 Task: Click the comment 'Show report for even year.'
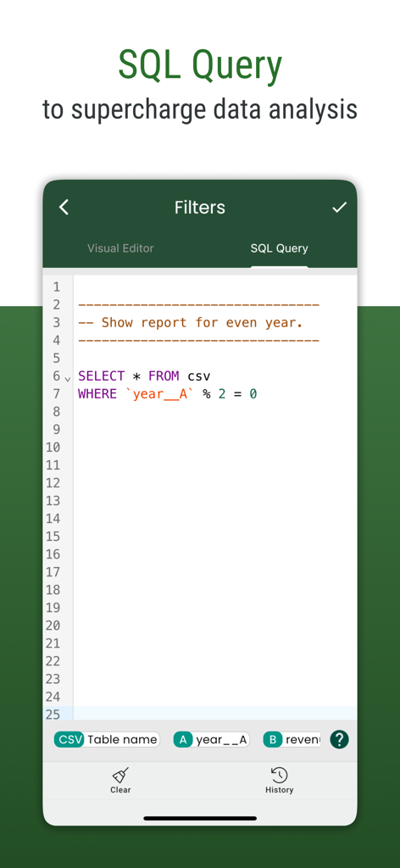(x=191, y=323)
